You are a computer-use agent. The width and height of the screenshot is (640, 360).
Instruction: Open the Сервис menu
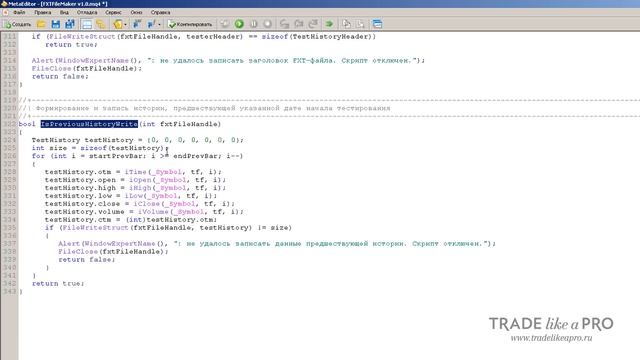tap(113, 12)
